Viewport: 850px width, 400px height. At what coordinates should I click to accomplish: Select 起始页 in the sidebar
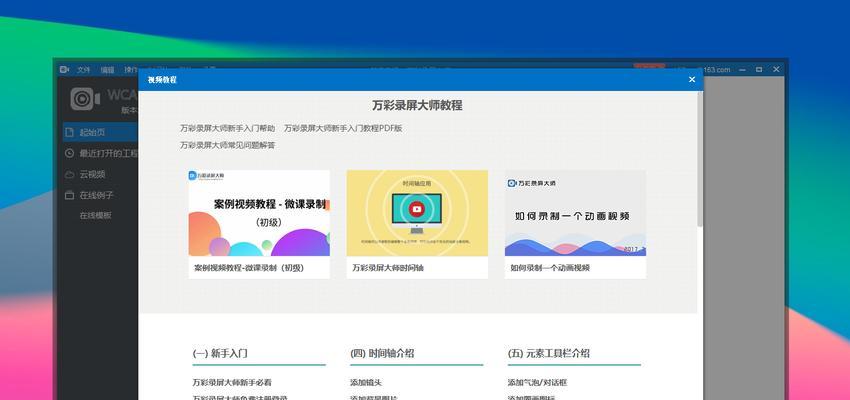[x=98, y=132]
